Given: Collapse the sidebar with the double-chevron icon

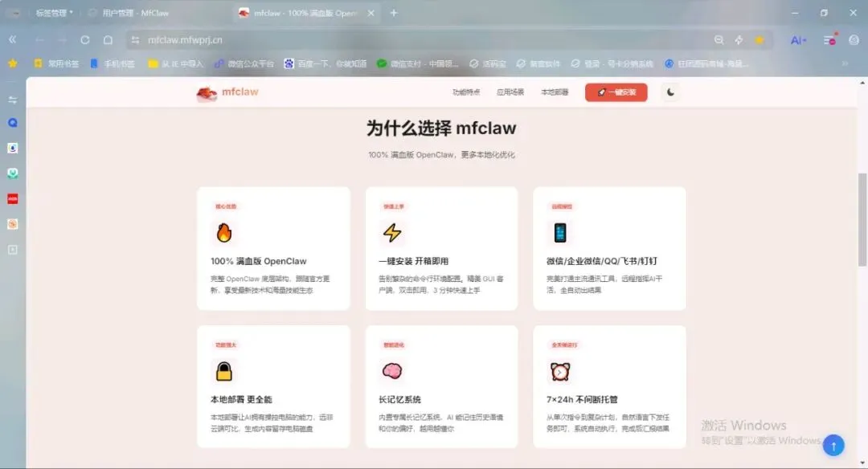Looking at the screenshot, I should click(x=12, y=40).
